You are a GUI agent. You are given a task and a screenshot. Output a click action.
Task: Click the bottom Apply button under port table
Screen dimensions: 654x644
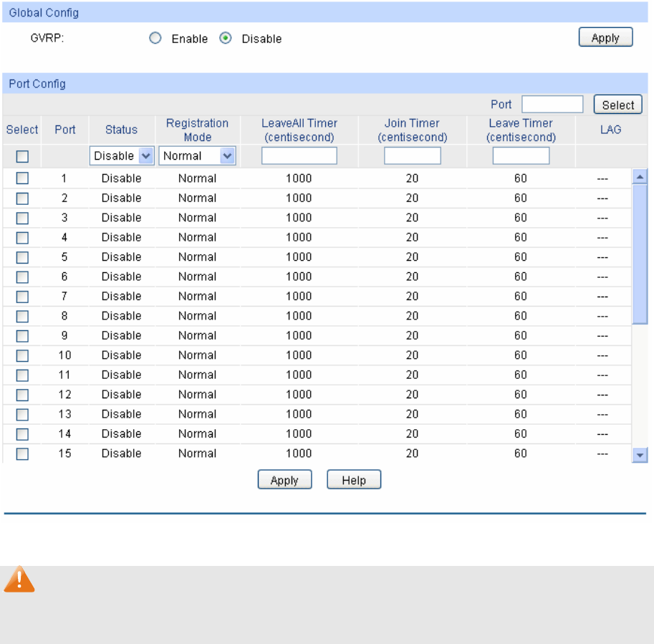point(284,480)
